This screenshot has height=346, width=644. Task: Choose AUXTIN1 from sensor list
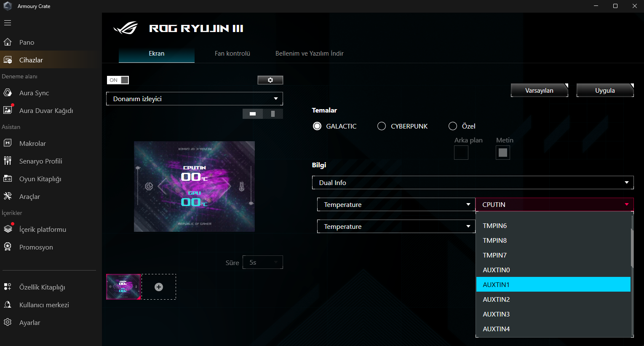coord(553,284)
